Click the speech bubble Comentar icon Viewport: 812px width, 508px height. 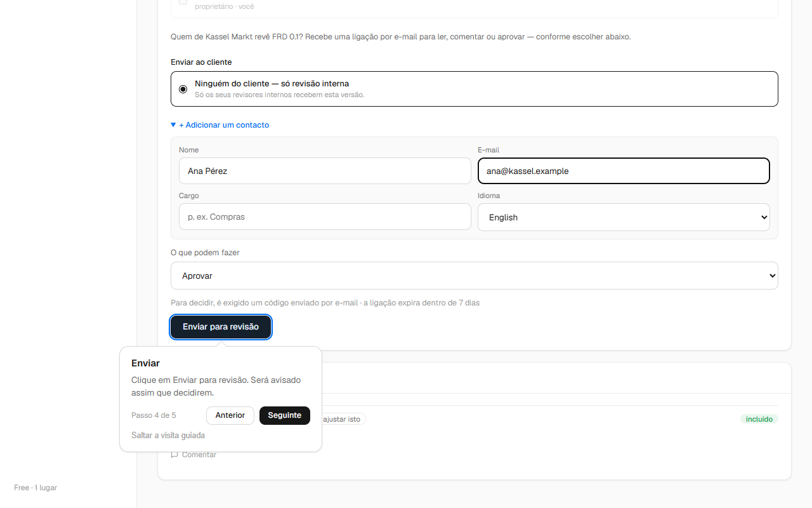174,455
